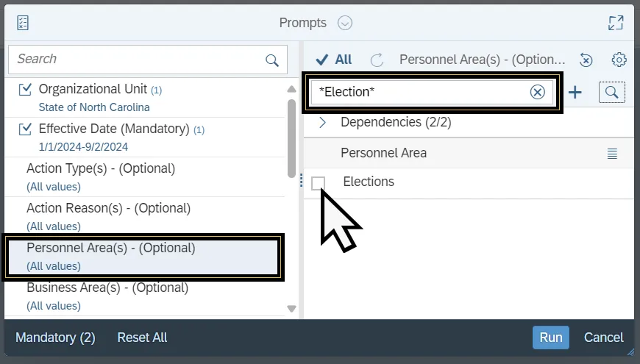
Task: Click the Reset All link
Action: point(142,338)
